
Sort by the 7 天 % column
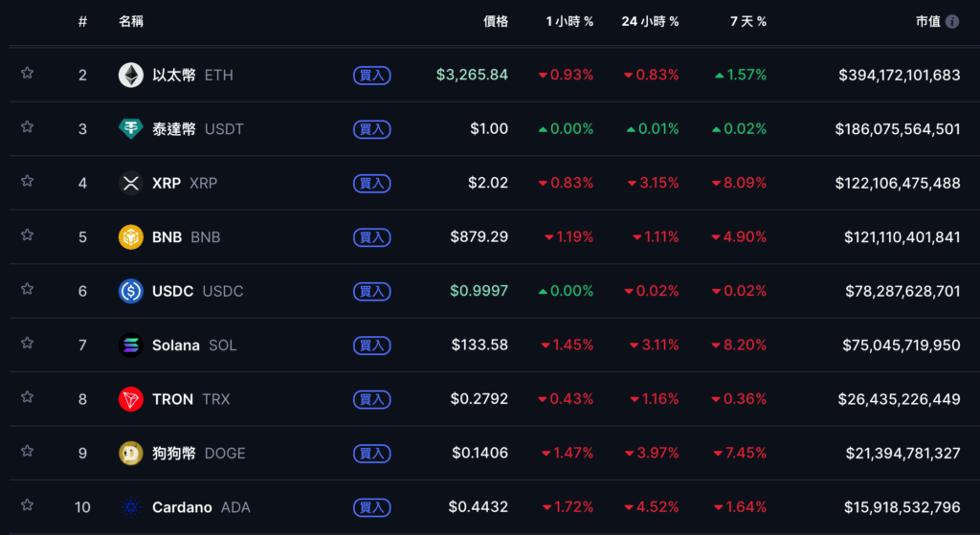click(747, 21)
